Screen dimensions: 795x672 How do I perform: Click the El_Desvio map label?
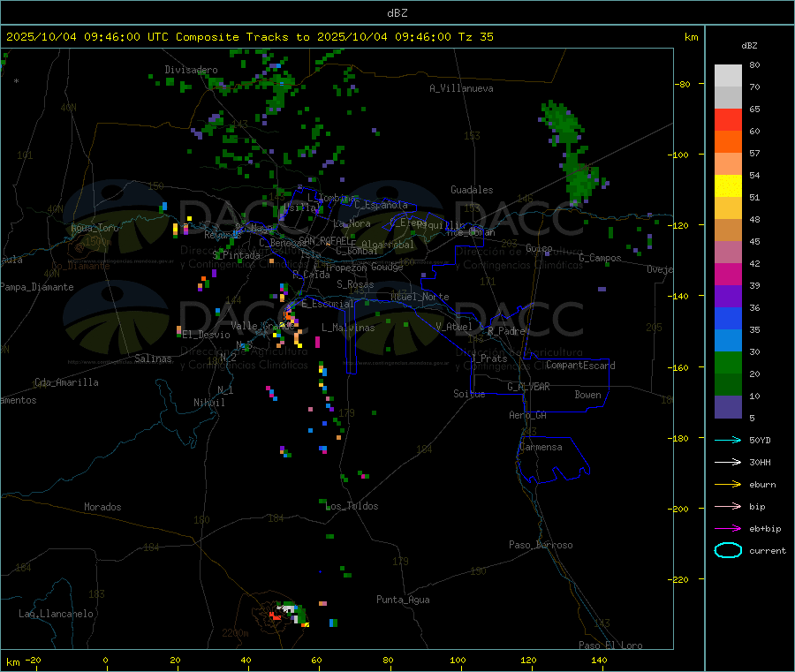coord(207,335)
